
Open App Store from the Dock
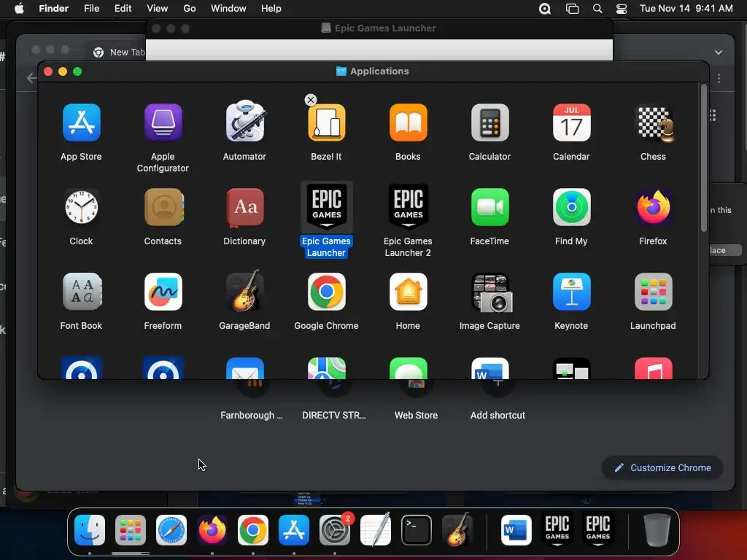[294, 530]
